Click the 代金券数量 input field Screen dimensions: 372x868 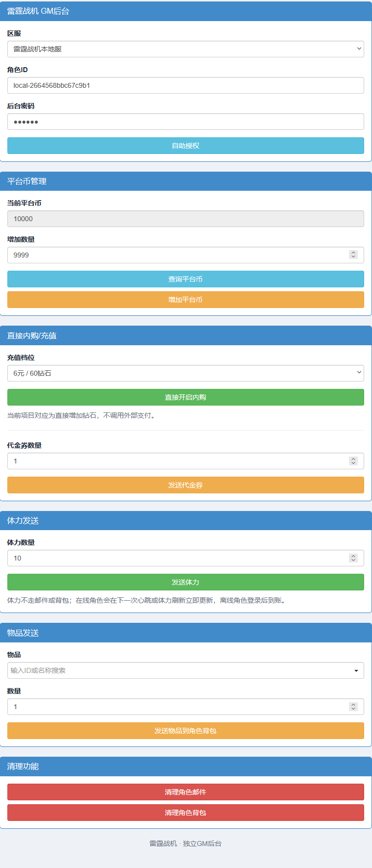(x=185, y=461)
